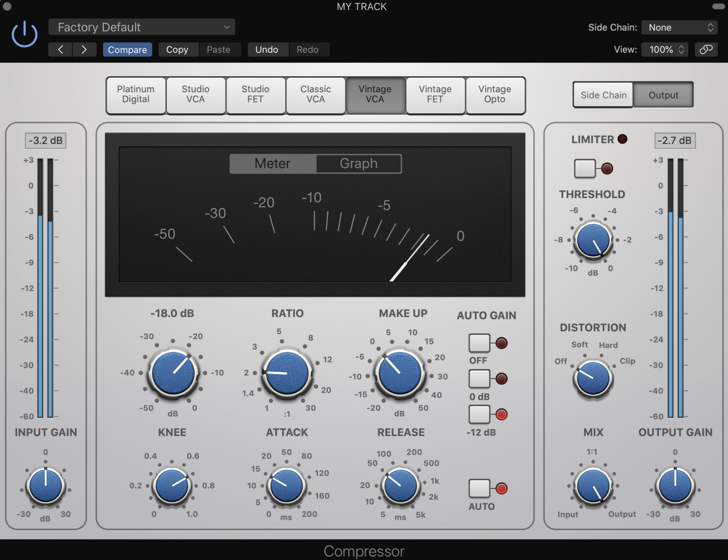Screen dimensions: 728x560
Task: Show the Side Chain view
Action: point(602,95)
